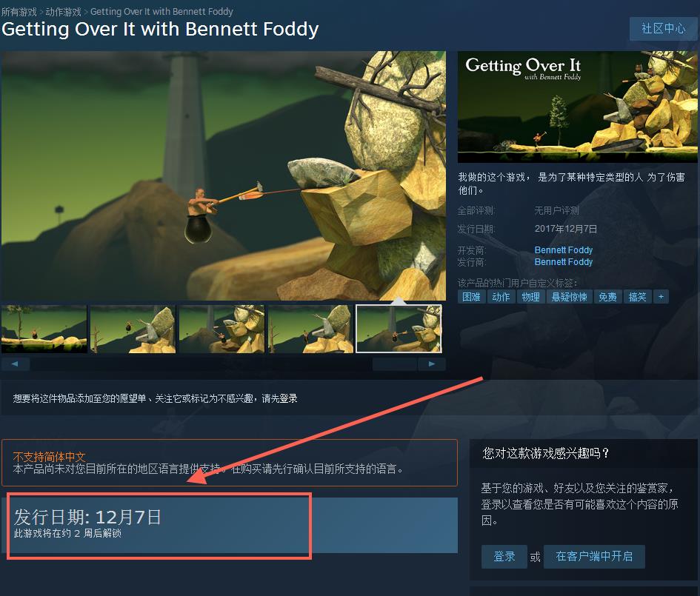The image size is (700, 596).
Task: Click the Getting Over It header capsule image
Action: (x=577, y=107)
